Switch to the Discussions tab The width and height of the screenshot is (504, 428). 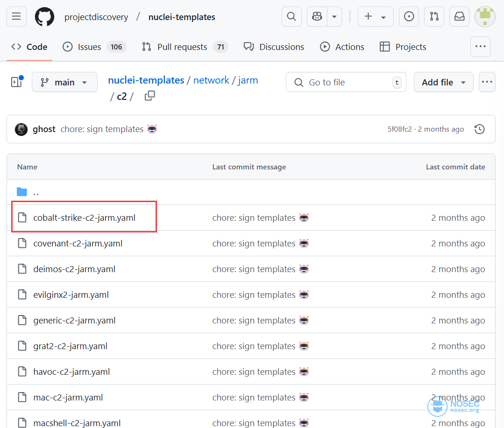pos(274,47)
